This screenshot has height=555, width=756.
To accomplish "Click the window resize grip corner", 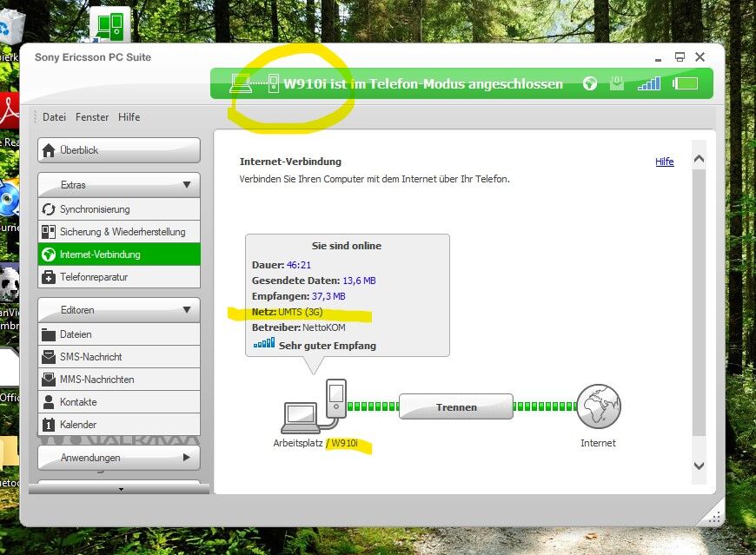I will click(x=715, y=518).
